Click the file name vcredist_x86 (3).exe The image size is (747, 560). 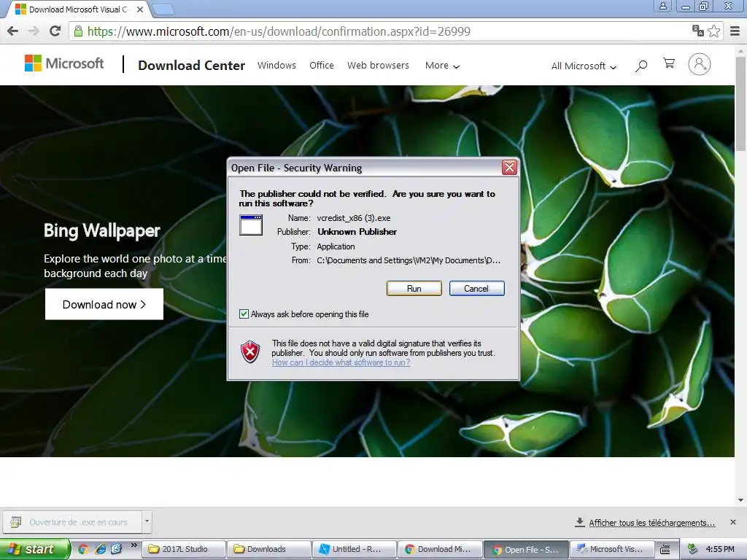coord(354,218)
